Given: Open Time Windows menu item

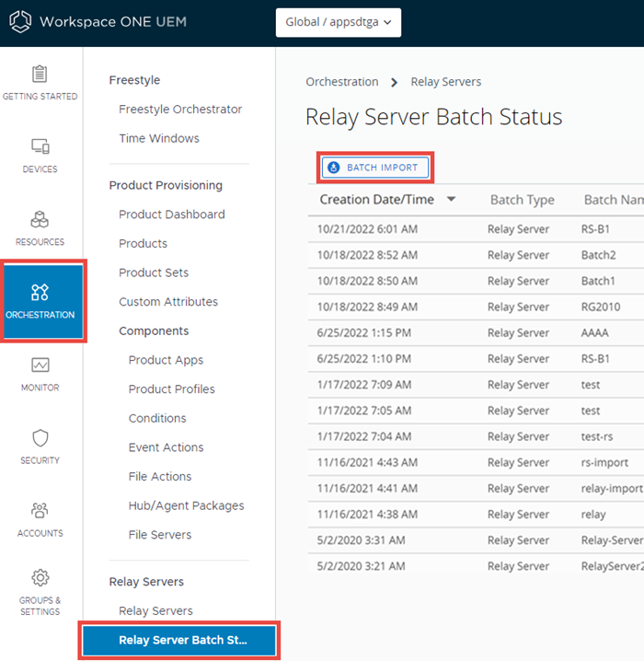Looking at the screenshot, I should [x=159, y=138].
